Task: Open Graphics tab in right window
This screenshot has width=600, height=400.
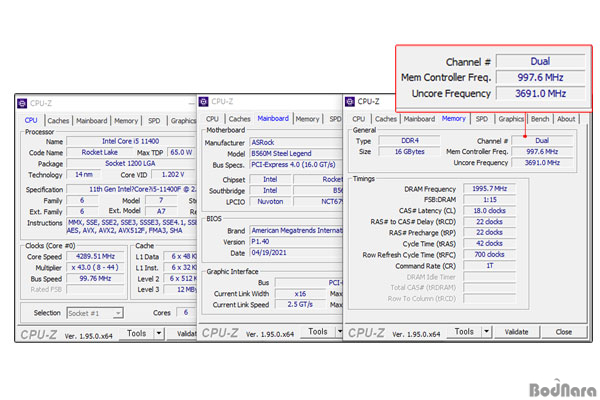Action: pos(511,119)
